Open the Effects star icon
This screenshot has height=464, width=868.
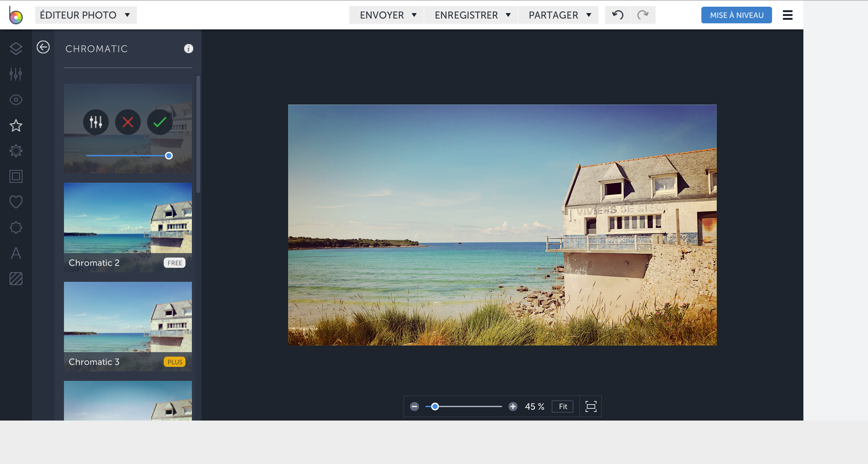click(16, 126)
